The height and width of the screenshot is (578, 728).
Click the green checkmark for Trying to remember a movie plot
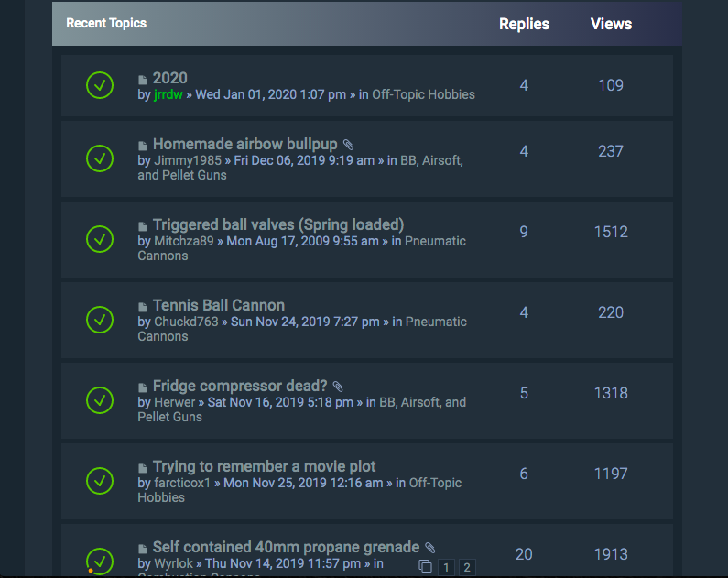click(100, 481)
